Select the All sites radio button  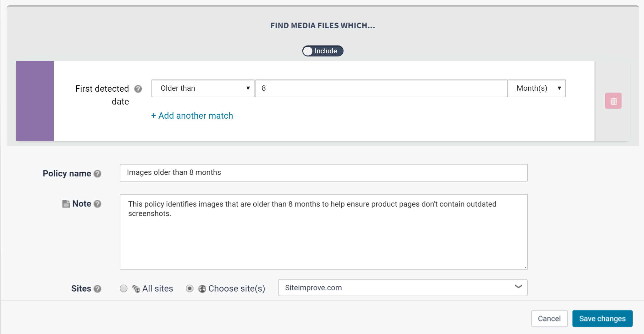pyautogui.click(x=124, y=288)
